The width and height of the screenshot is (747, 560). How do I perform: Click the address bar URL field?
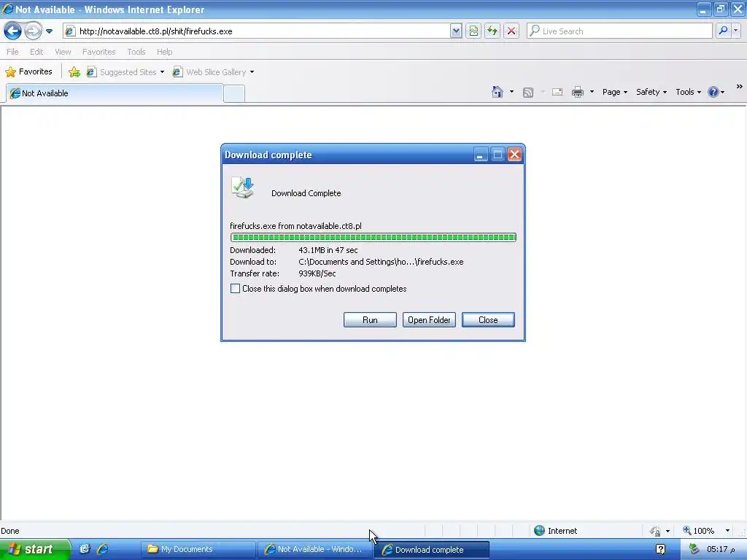258,31
